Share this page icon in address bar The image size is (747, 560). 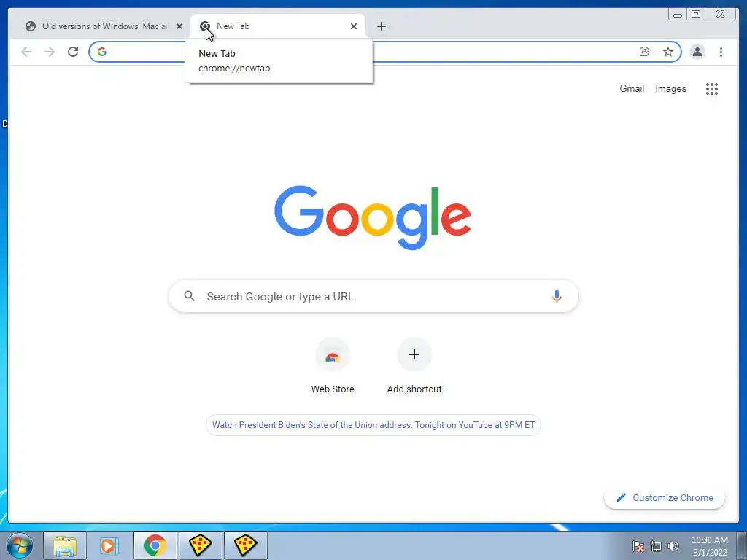click(x=644, y=52)
